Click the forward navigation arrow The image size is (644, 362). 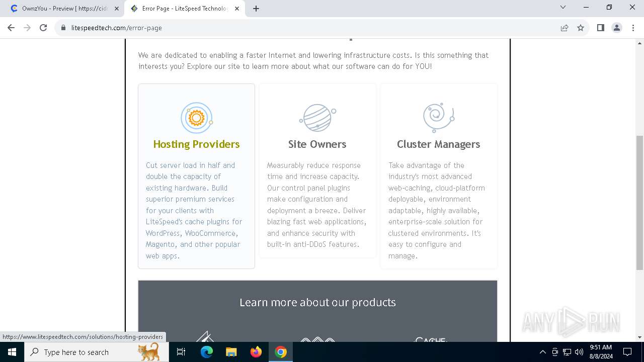(x=27, y=28)
